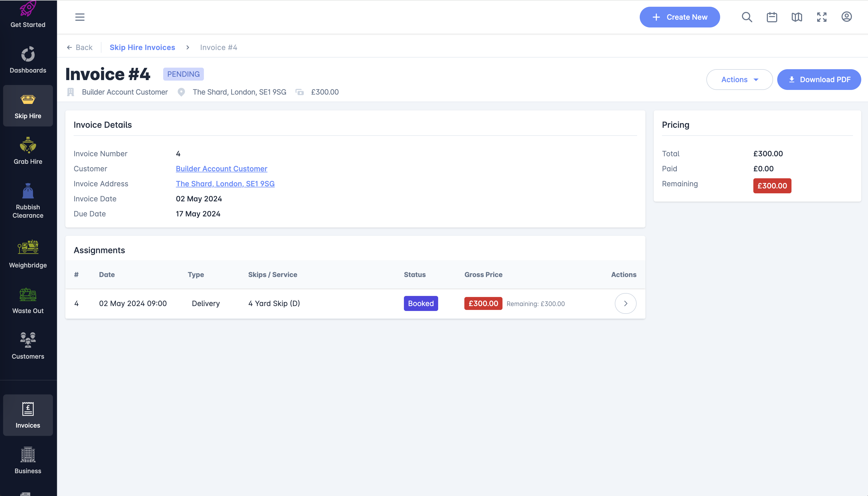Go to Dashboards menu item
The height and width of the screenshot is (496, 868).
click(28, 60)
